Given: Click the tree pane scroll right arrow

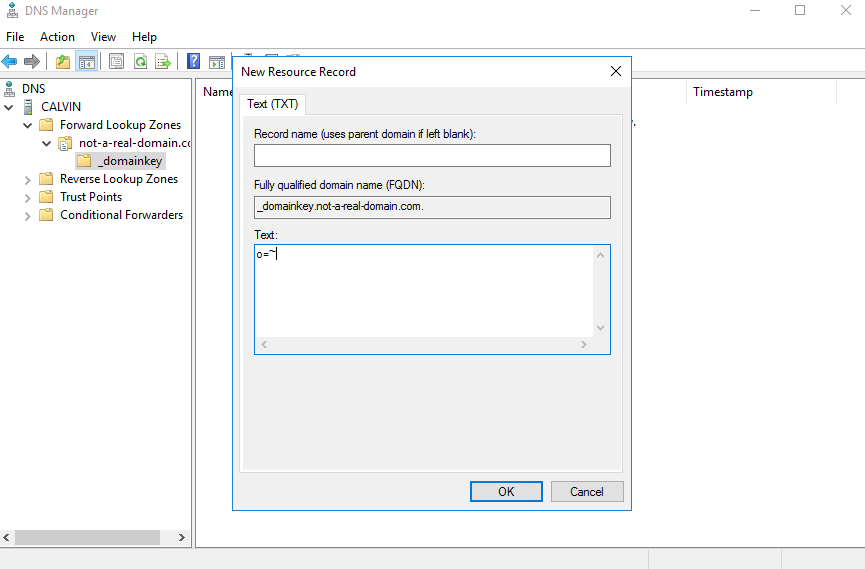Looking at the screenshot, I should [x=181, y=538].
